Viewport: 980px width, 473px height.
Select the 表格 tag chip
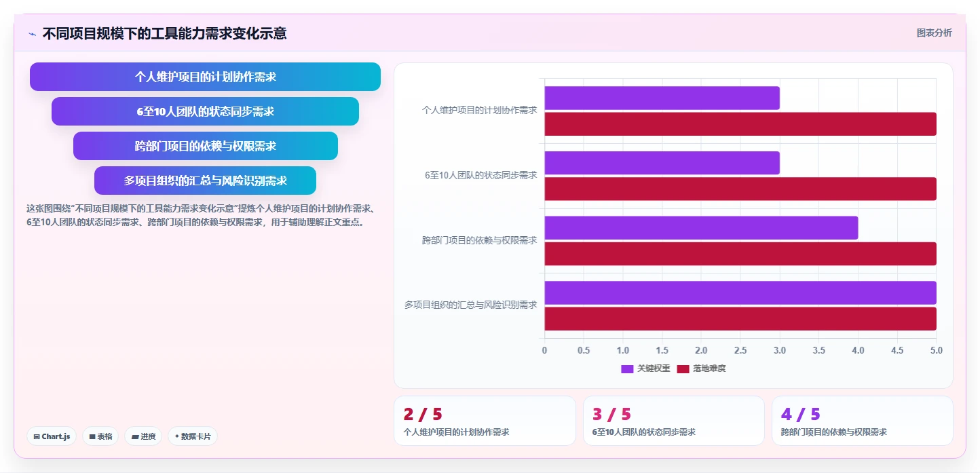(x=100, y=436)
